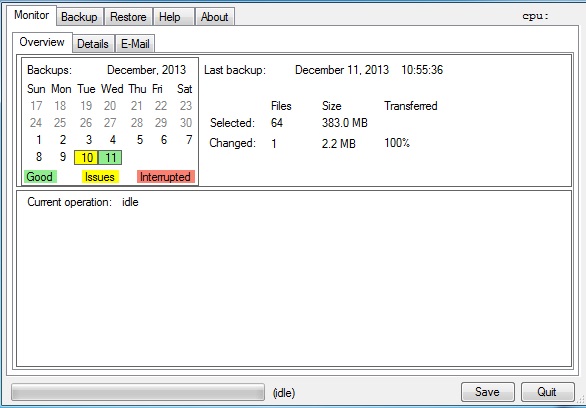Viewport: 586px width, 408px height.
Task: Click the Transferred column header
Action: click(411, 106)
